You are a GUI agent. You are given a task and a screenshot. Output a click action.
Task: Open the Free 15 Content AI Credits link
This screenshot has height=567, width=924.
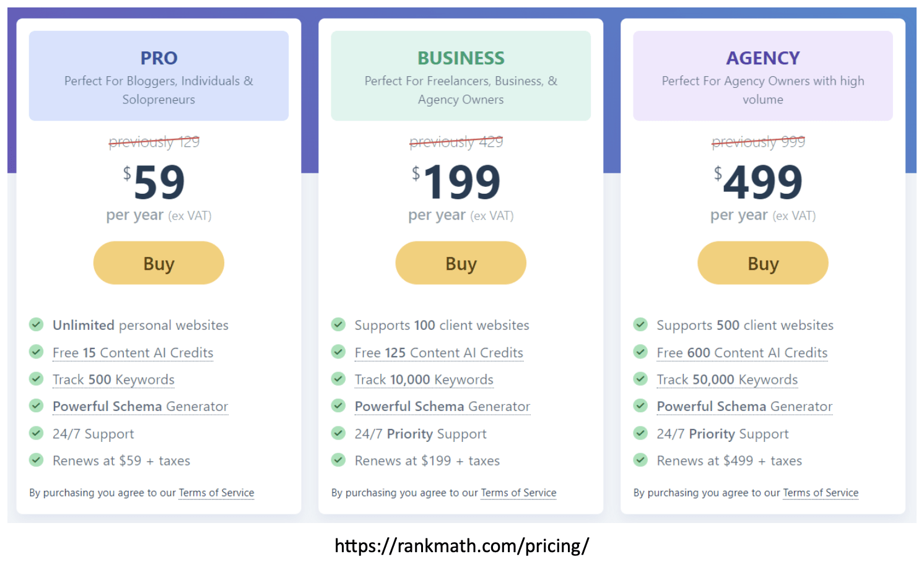133,353
